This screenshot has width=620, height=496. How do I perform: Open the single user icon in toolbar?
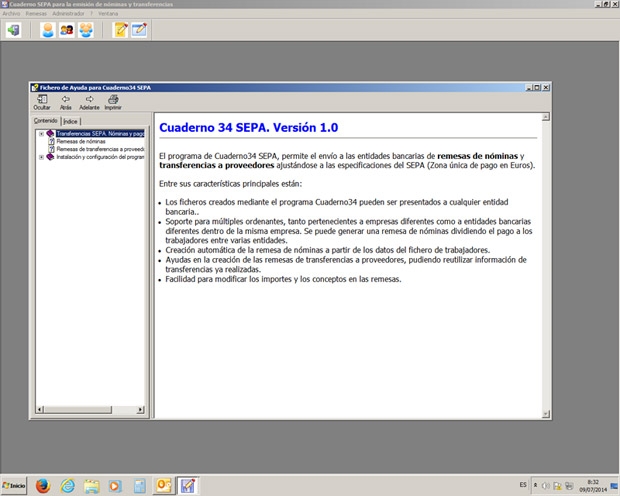pos(48,30)
